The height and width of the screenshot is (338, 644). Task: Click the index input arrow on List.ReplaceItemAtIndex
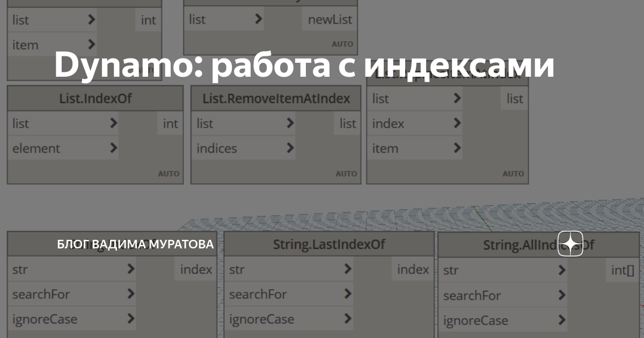[458, 123]
